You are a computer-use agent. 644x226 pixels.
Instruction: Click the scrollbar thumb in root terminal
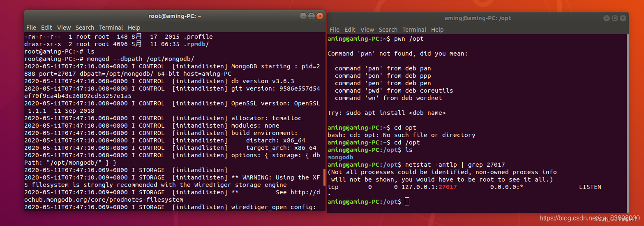point(324,177)
